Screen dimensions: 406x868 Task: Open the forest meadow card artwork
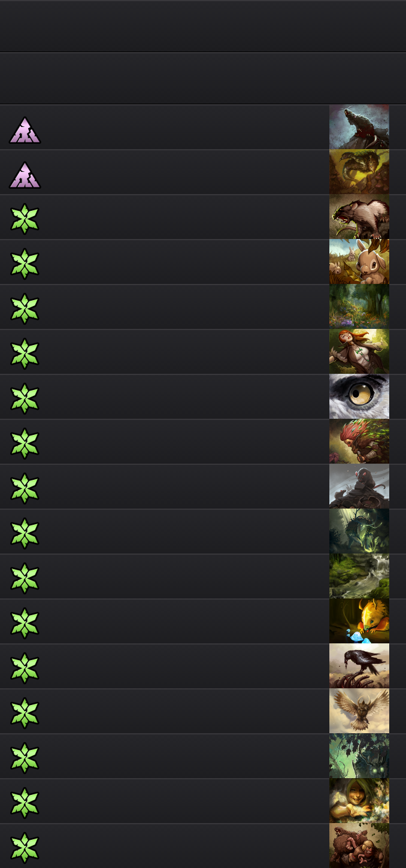point(359,307)
